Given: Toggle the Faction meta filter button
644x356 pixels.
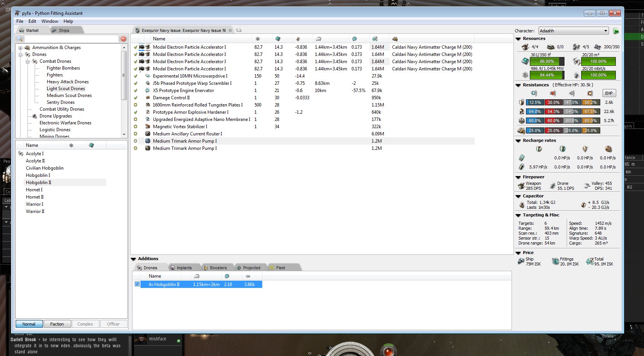Looking at the screenshot, I should coord(57,324).
